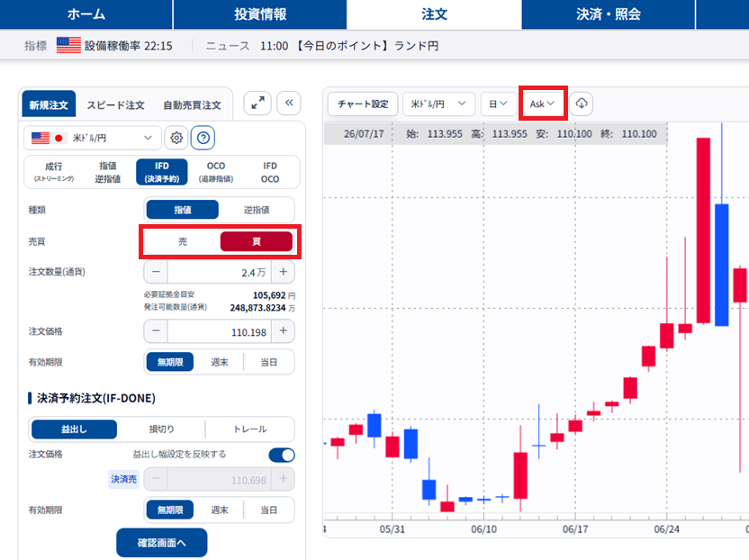Select 売 (sell) side
This screenshot has height=560, width=749.
[x=183, y=242]
